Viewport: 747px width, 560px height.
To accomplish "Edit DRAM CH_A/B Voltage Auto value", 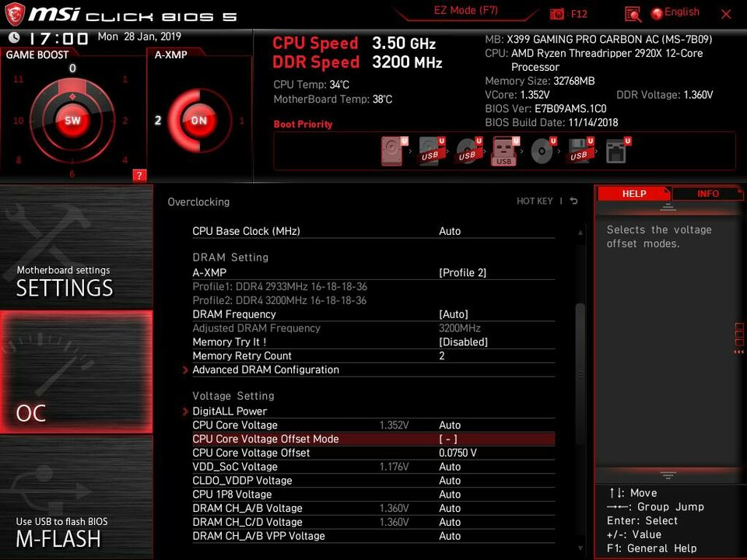I will tap(450, 508).
